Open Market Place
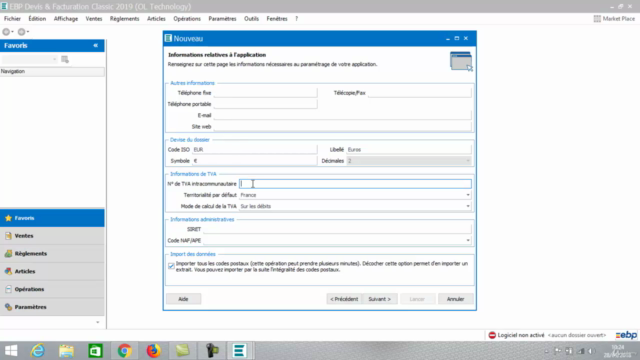Viewport: 640px width, 360px height. 614,19
